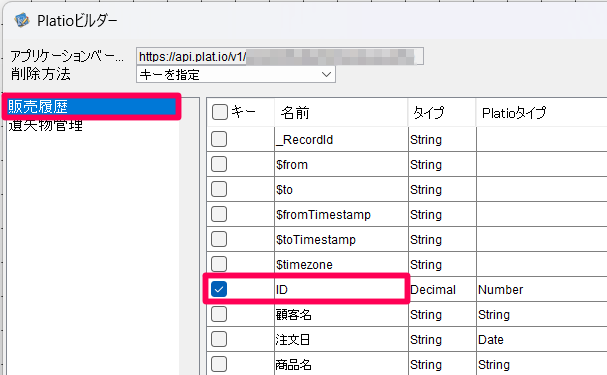Click the $toTimestamp name cell
This screenshot has height=375, width=607.
coord(341,240)
